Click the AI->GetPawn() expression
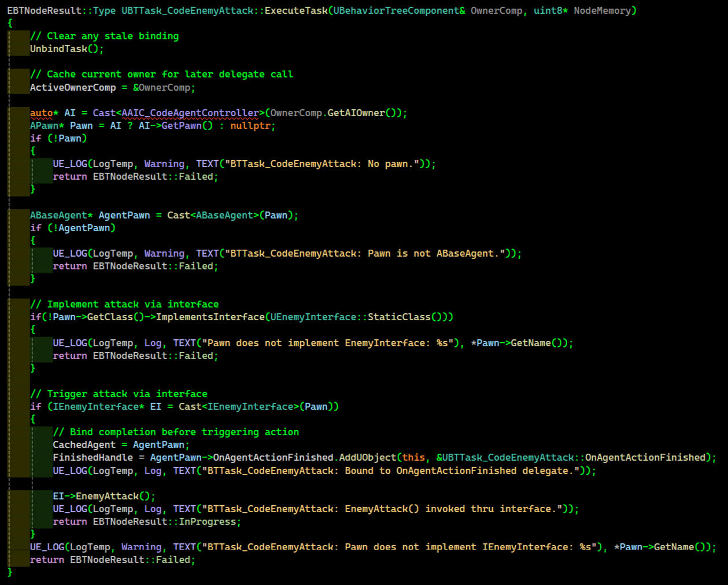This screenshot has height=585, width=728. 176,125
